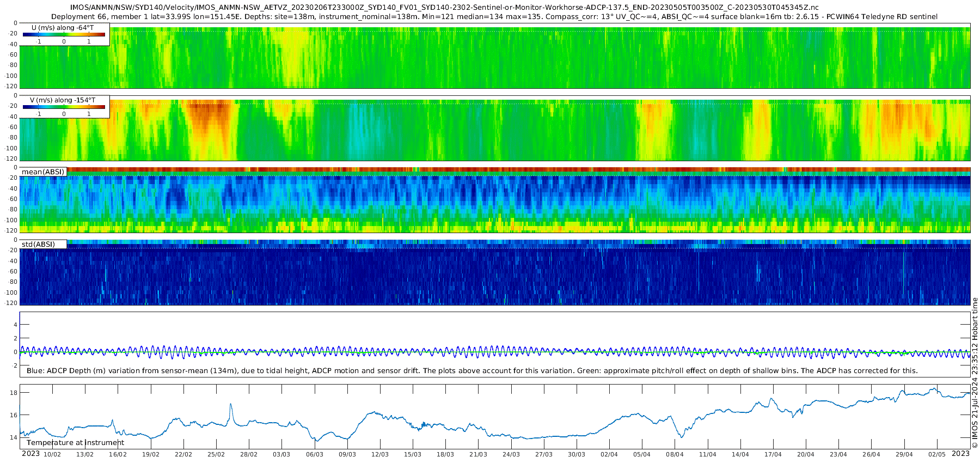The image size is (980, 463).
Task: Click the 18 tick on temperature axis
Action: tap(14, 393)
